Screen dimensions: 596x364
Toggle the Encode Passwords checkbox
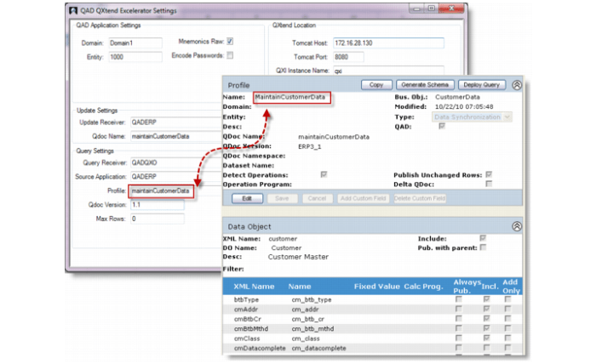coord(230,55)
